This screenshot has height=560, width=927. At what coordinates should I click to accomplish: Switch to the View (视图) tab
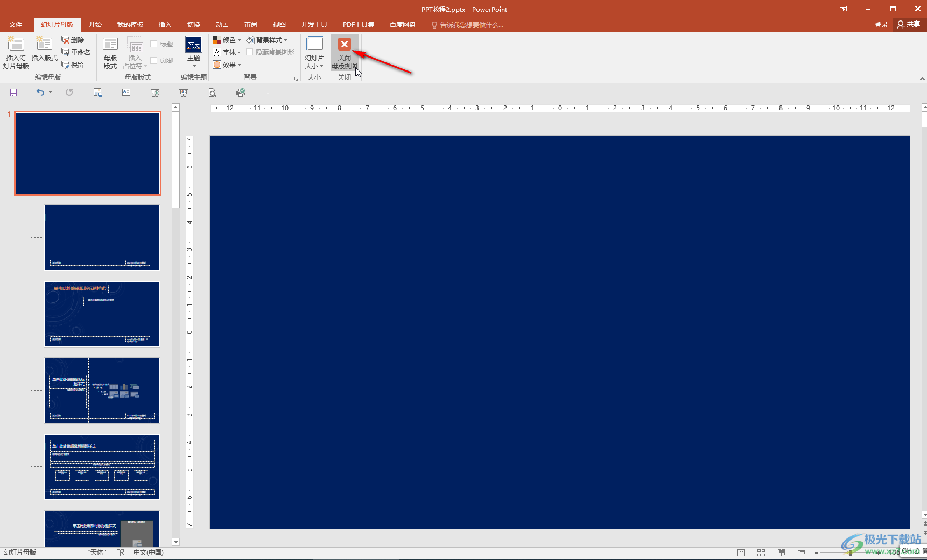coord(279,25)
